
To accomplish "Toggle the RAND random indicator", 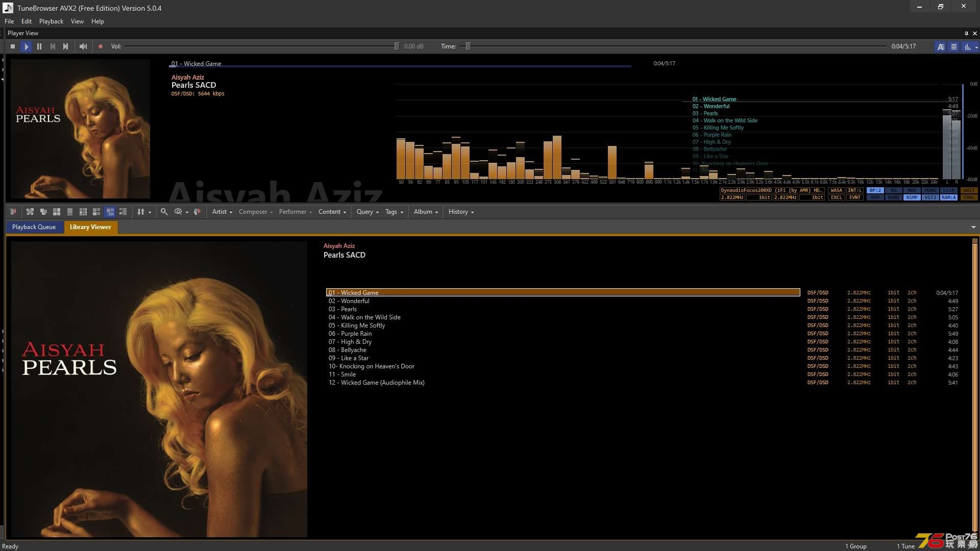I will [x=894, y=197].
